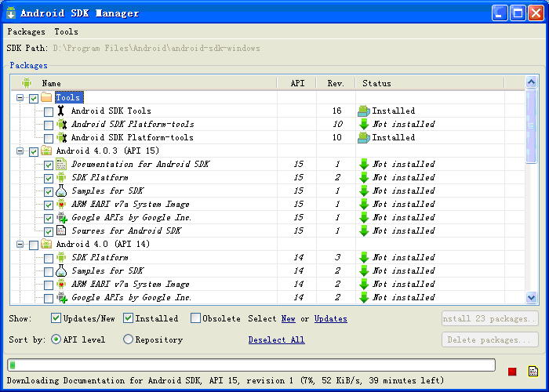The height and width of the screenshot is (392, 549).
Task: Uncheck the Installed filter checkbox
Action: [128, 318]
